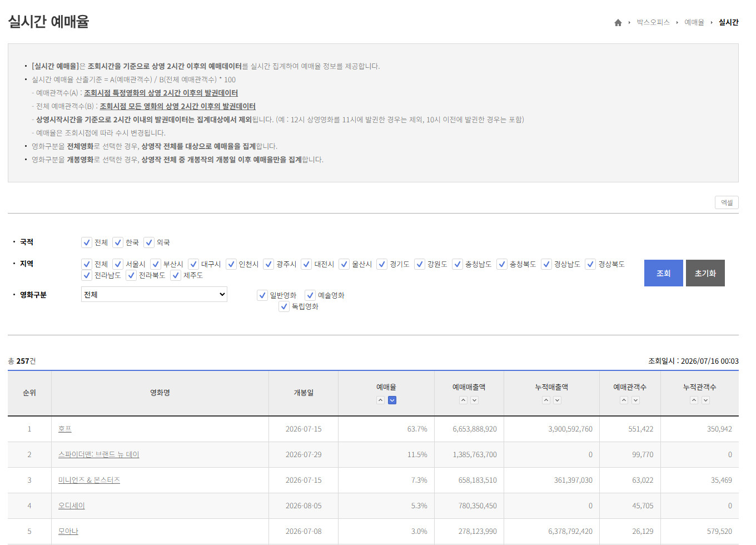Toggle 강원도 region checkbox
Screen dimensions: 756x545
420,264
